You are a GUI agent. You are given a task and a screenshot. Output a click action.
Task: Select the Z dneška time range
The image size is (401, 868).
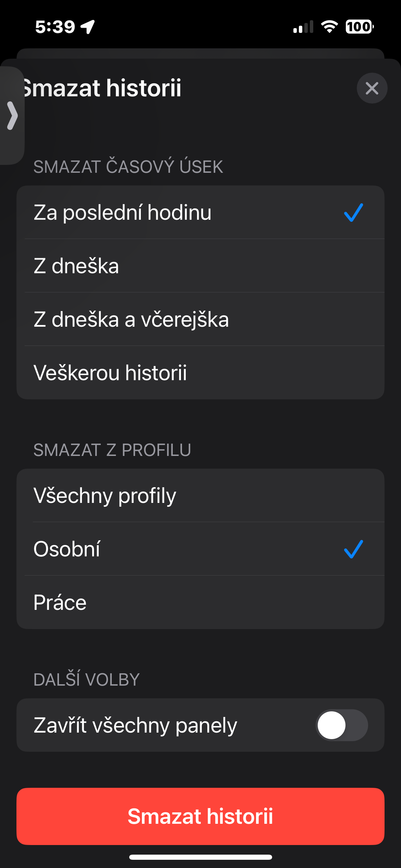coord(200,266)
